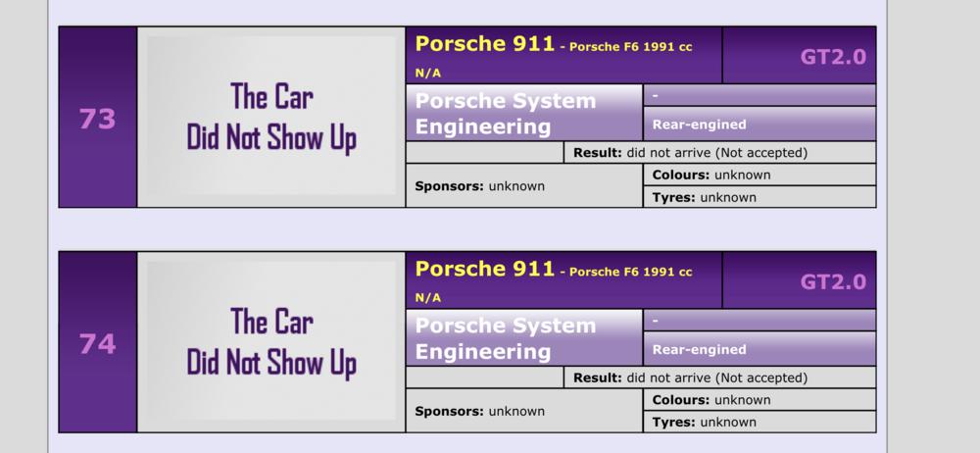Screen dimensions: 980x453
Task: Select GT2.0 class label for car 74
Action: point(833,282)
